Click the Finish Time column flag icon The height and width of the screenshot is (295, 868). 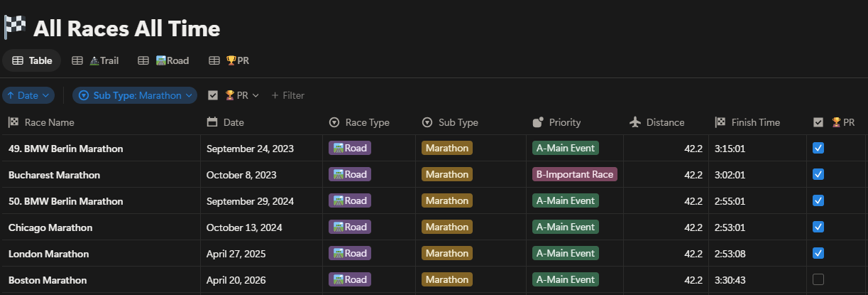[x=720, y=122]
